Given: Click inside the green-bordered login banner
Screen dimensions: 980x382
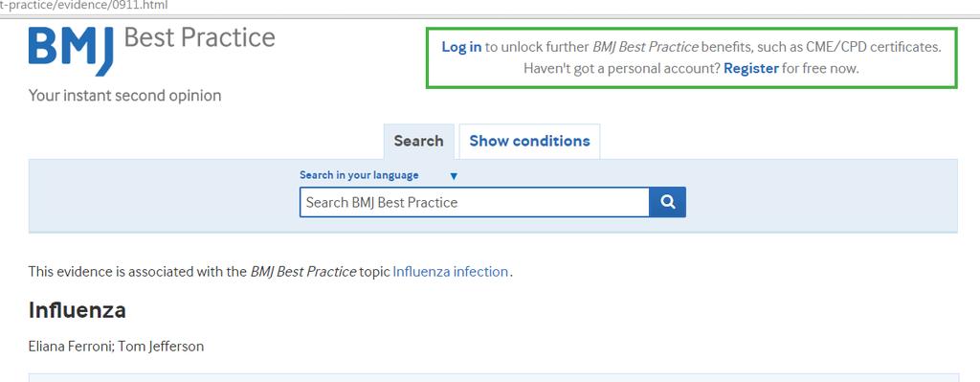Looking at the screenshot, I should click(x=691, y=57).
